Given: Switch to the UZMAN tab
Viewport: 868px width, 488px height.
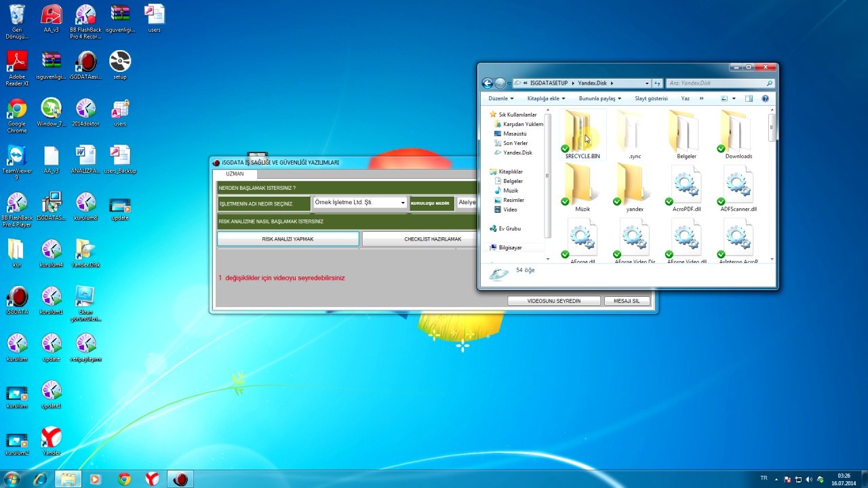Looking at the screenshot, I should (235, 174).
